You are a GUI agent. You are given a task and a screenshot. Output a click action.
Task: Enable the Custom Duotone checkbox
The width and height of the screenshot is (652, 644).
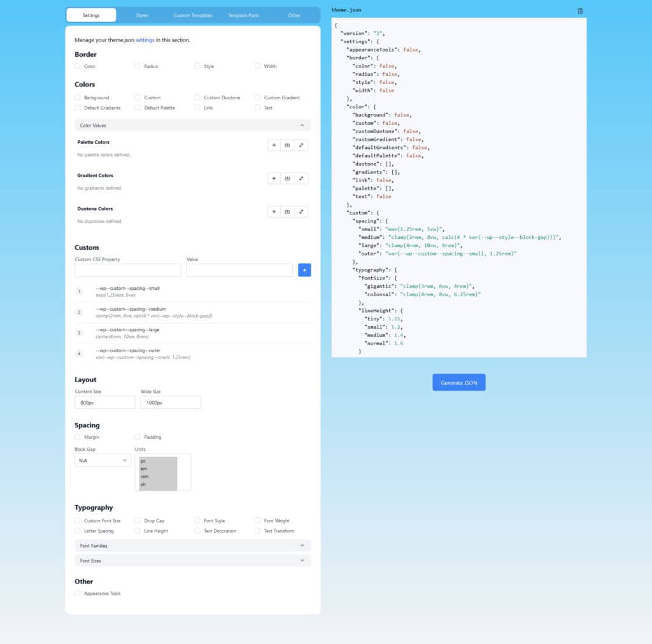pyautogui.click(x=197, y=97)
